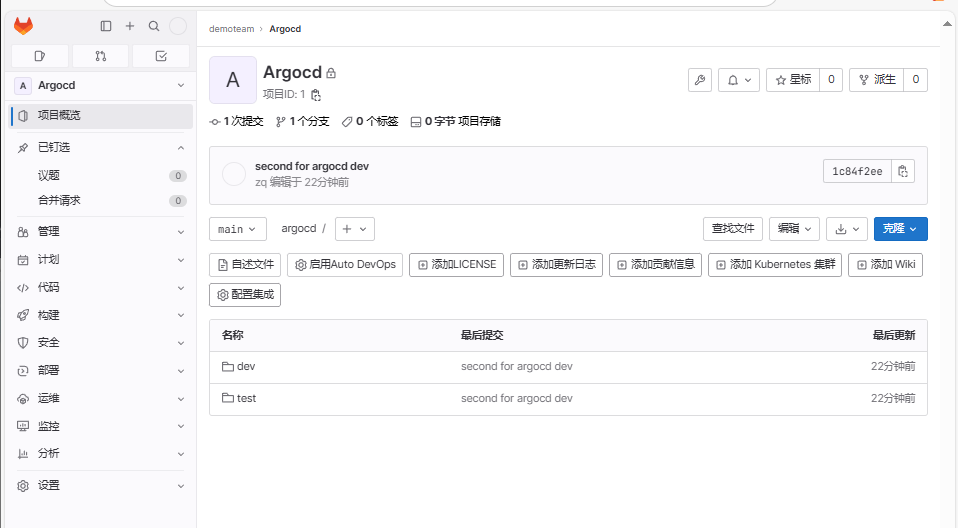958x528 pixels.
Task: Expand 部署 sidebar section
Action: click(x=101, y=371)
